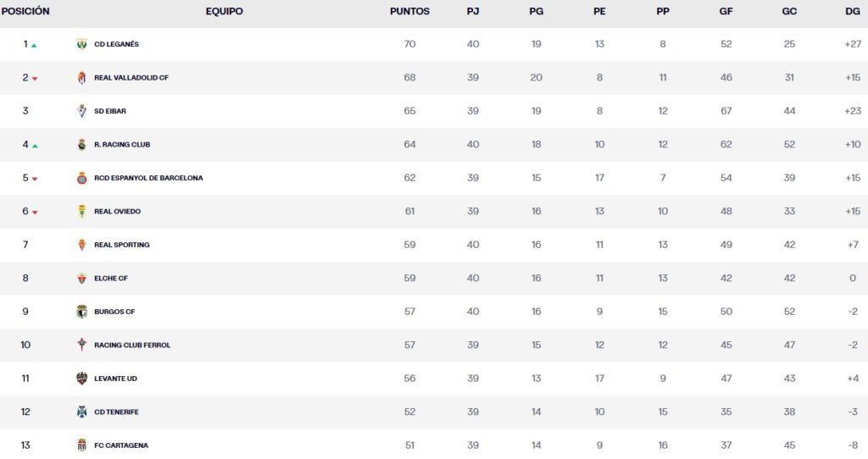Click the DG column header
Image resolution: width=868 pixels, height=459 pixels.
853,12
